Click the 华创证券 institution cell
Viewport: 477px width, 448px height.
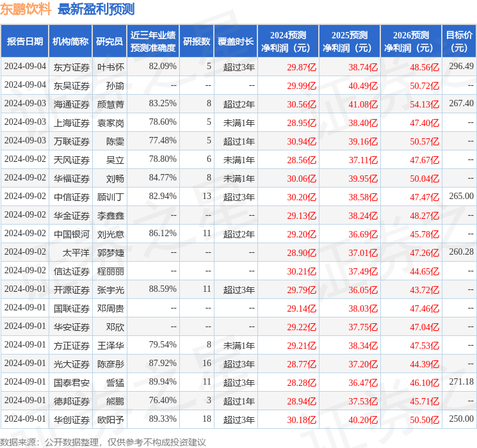pos(72,420)
